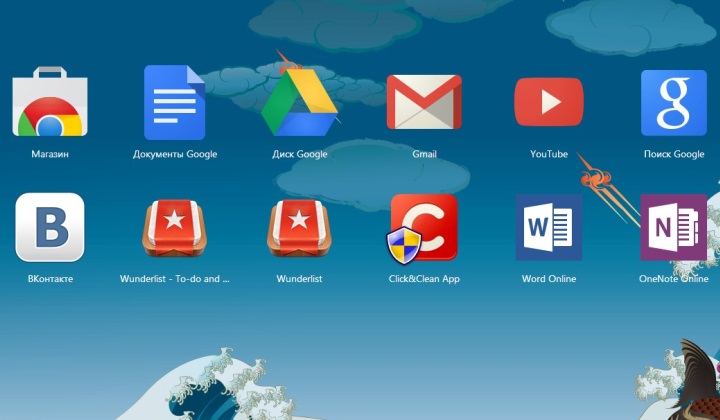Click the Gmail text label
This screenshot has height=420, width=720.
(424, 154)
